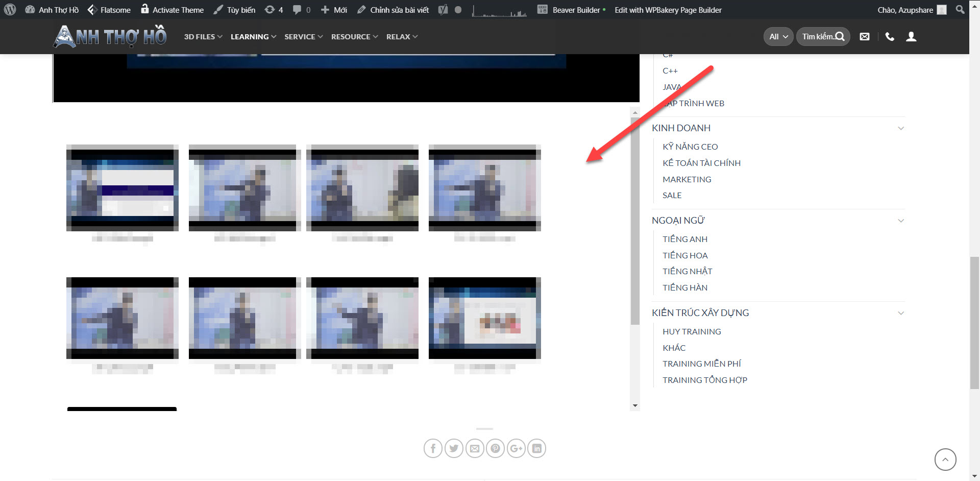Click the envelope mail icon in header
Viewport: 980px width, 481px height.
coord(865,37)
